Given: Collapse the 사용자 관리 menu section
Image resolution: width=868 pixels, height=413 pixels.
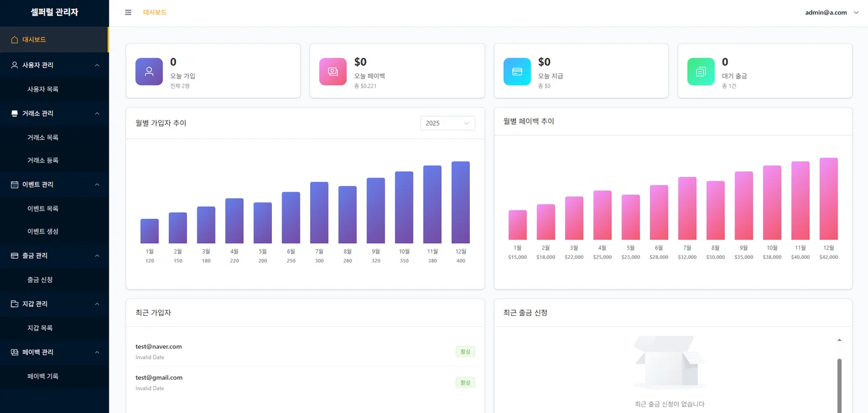Looking at the screenshot, I should pos(97,65).
